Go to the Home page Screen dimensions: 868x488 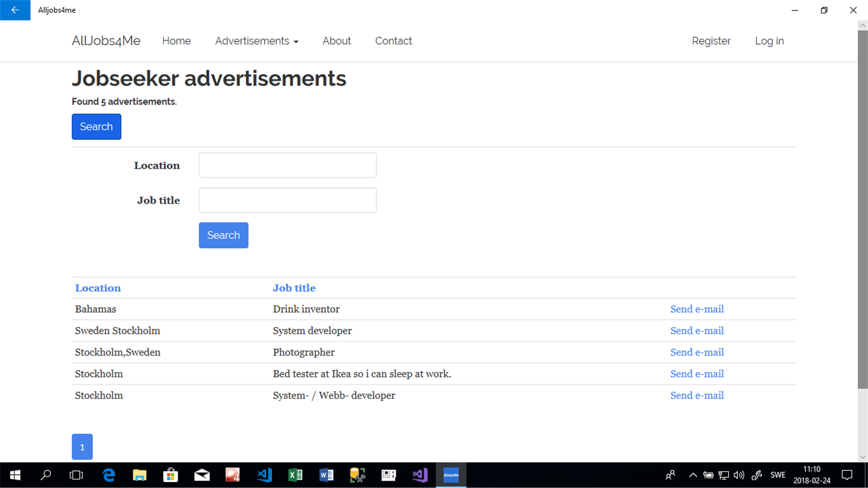(x=177, y=41)
